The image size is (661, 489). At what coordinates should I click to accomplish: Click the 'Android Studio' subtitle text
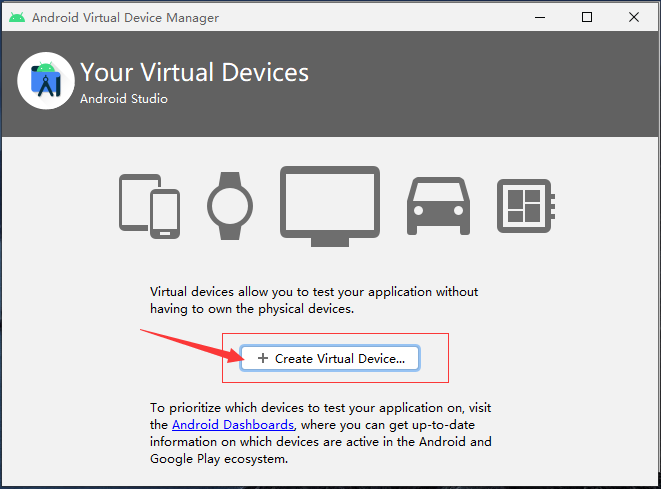124,99
